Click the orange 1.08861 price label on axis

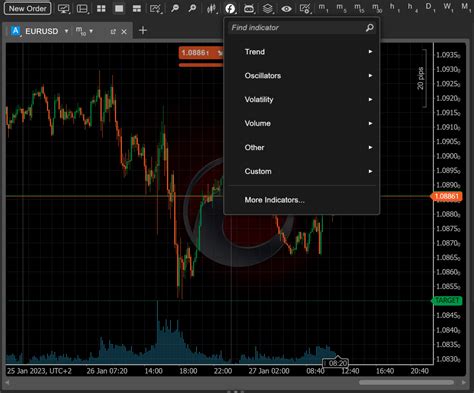(x=447, y=196)
